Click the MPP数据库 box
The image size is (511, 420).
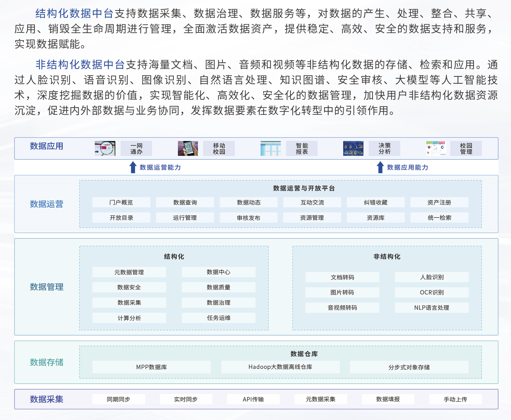pyautogui.click(x=151, y=367)
